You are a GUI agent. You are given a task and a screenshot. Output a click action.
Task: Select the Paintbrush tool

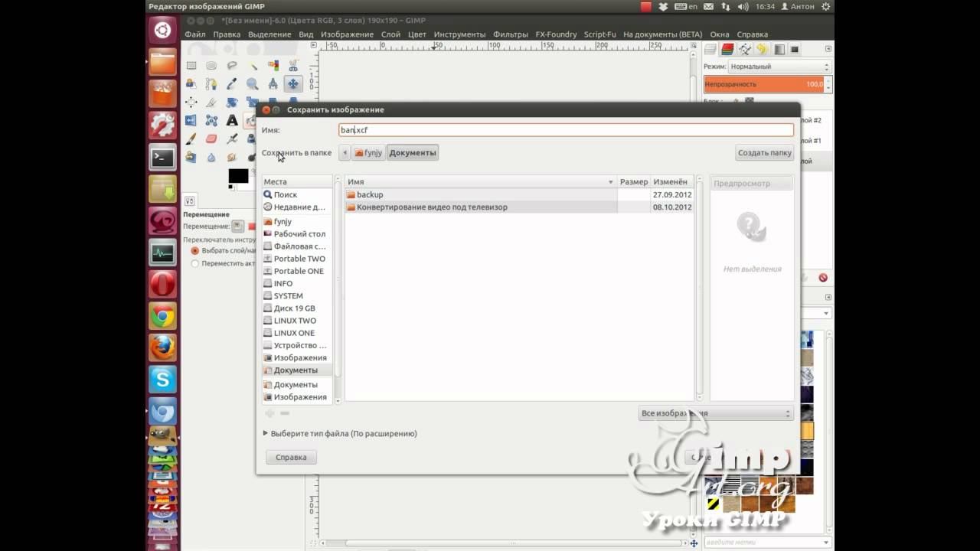pyautogui.click(x=191, y=139)
